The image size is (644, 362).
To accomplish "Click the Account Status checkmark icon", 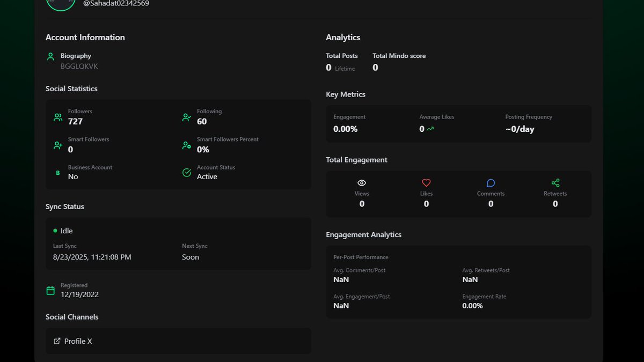I will point(186,172).
